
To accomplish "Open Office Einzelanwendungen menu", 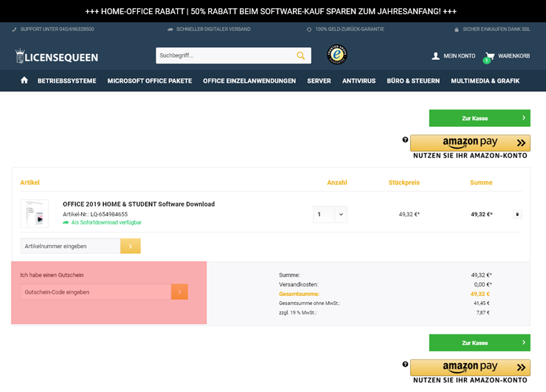I will point(249,81).
